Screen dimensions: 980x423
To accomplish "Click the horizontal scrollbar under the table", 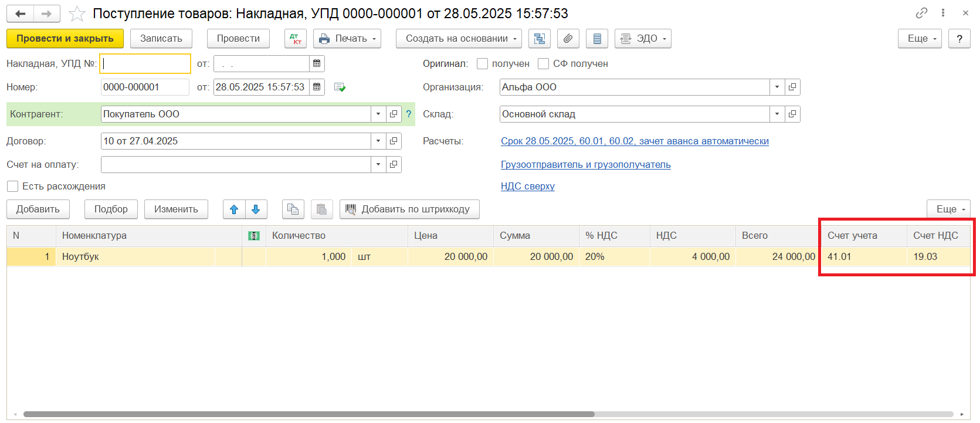I will [308, 414].
